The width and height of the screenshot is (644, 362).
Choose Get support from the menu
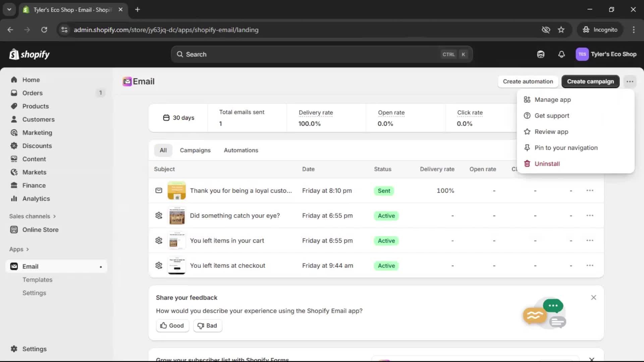point(576,116)
